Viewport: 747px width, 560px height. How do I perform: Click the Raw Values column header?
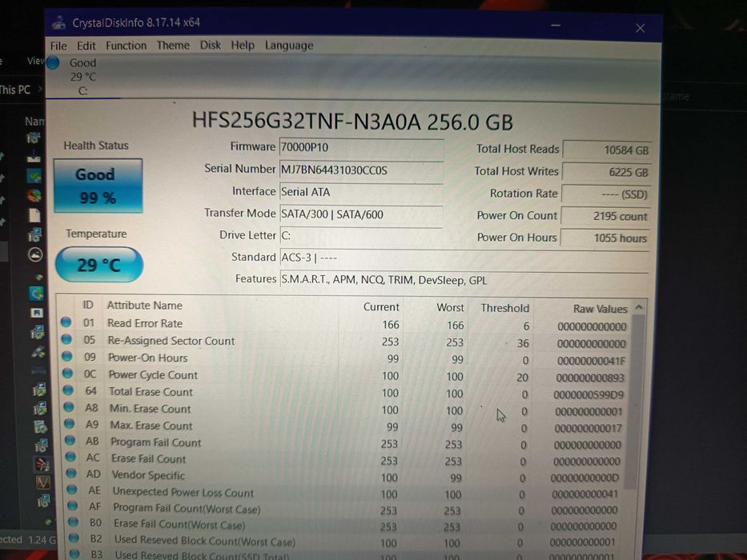click(x=600, y=309)
